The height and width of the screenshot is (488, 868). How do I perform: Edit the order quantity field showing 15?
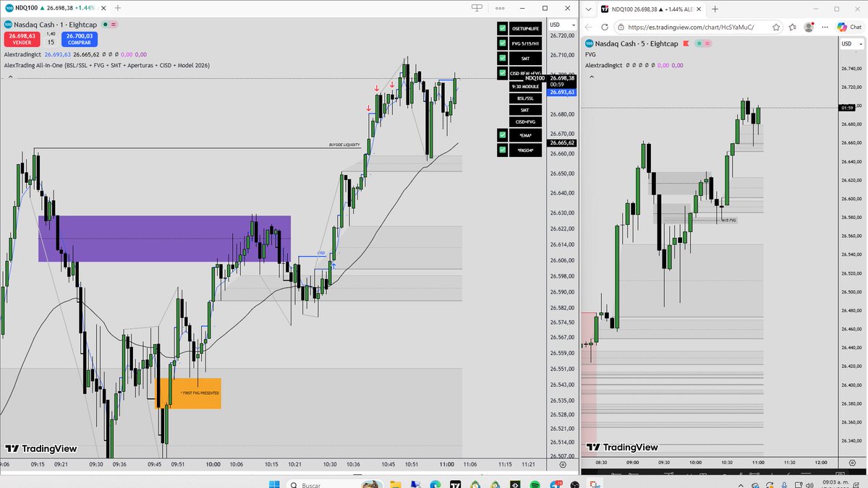click(50, 41)
